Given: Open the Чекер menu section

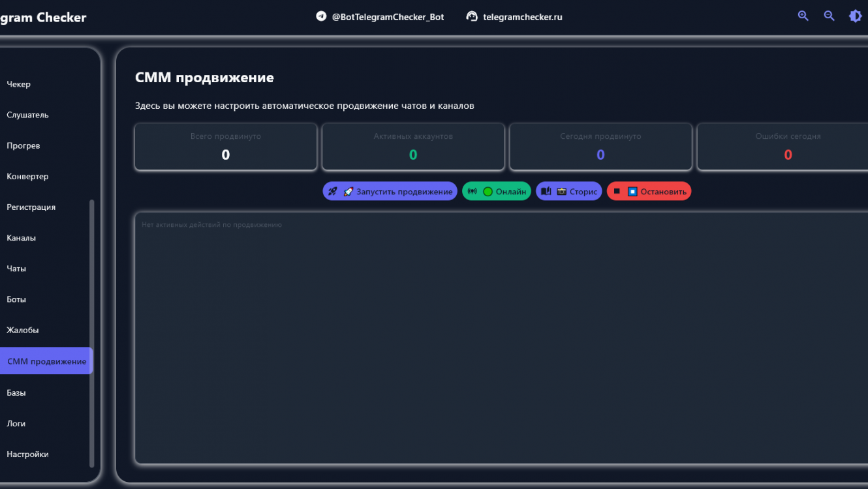Looking at the screenshot, I should 18,84.
